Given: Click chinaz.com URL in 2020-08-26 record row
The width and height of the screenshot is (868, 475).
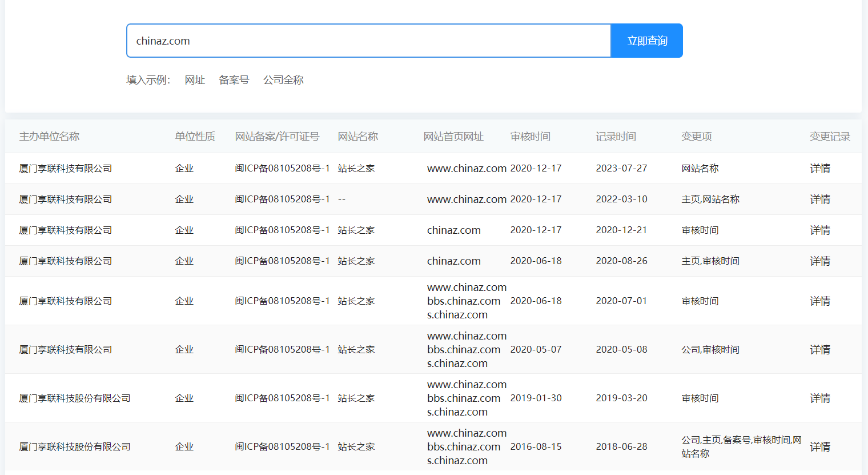Looking at the screenshot, I should [x=454, y=261].
